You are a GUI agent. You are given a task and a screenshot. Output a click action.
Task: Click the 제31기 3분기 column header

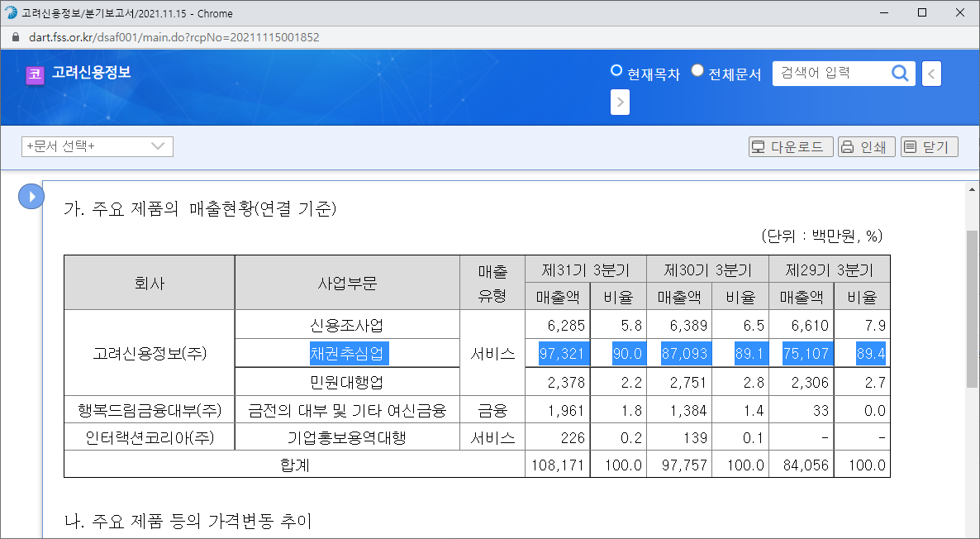coord(586,270)
